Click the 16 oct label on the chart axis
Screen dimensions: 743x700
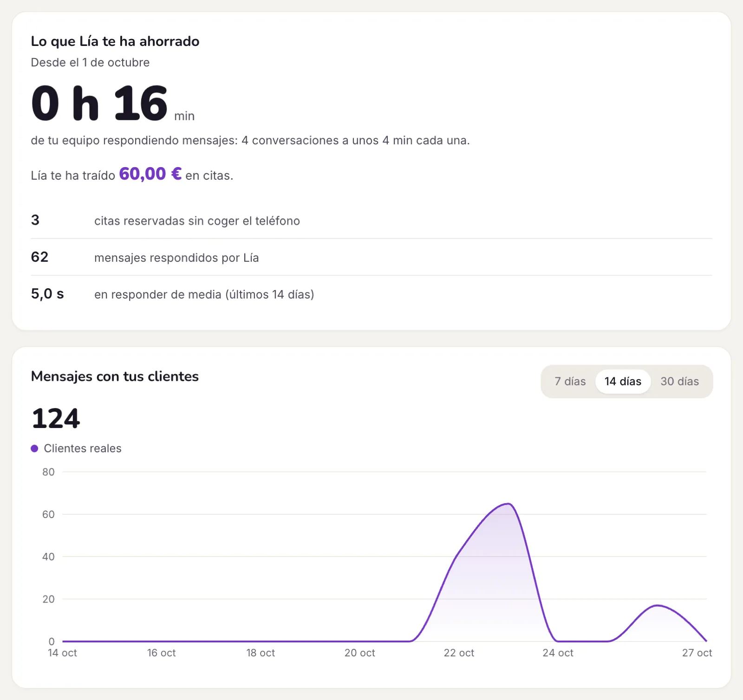tap(162, 653)
